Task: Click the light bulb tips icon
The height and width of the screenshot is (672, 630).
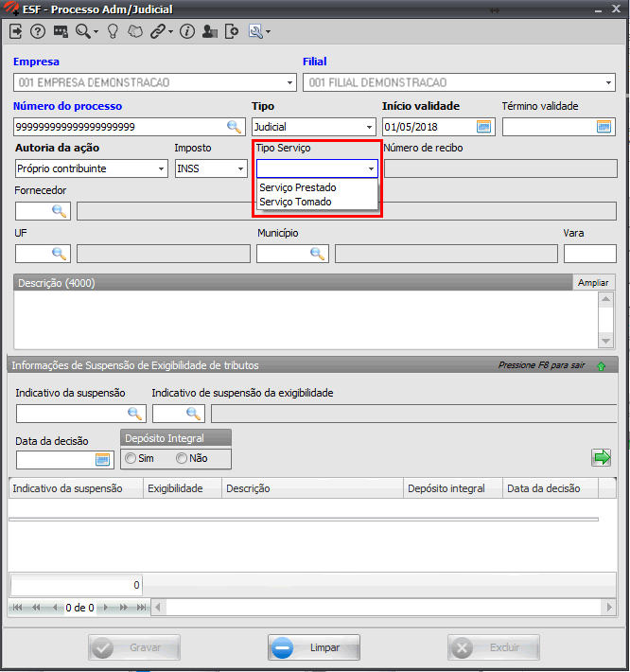Action: coord(113,31)
